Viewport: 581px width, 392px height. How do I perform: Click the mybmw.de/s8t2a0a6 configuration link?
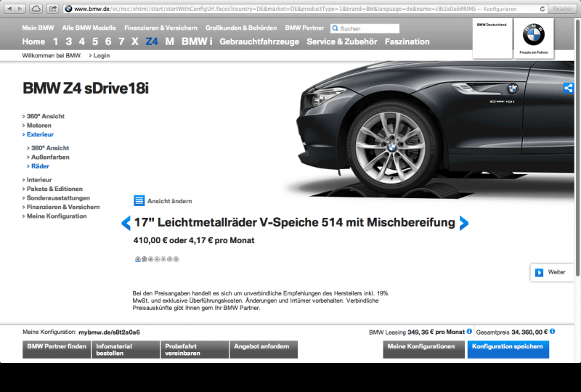(x=110, y=332)
